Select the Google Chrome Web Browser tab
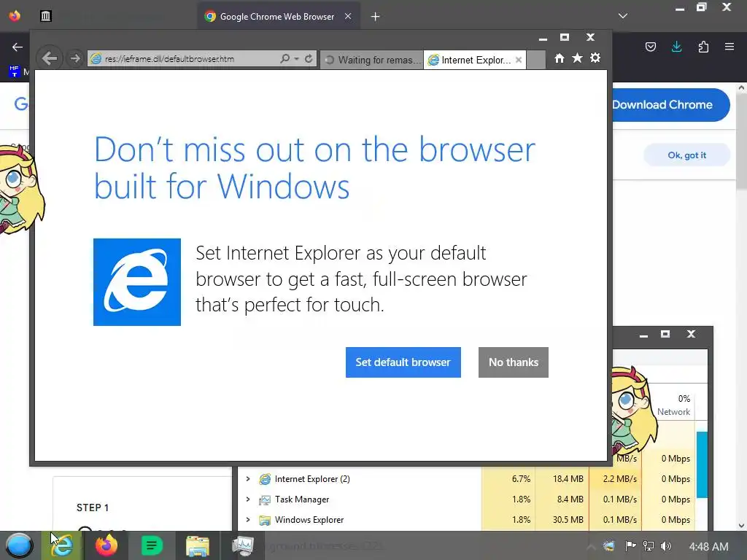The image size is (747, 560). click(277, 17)
